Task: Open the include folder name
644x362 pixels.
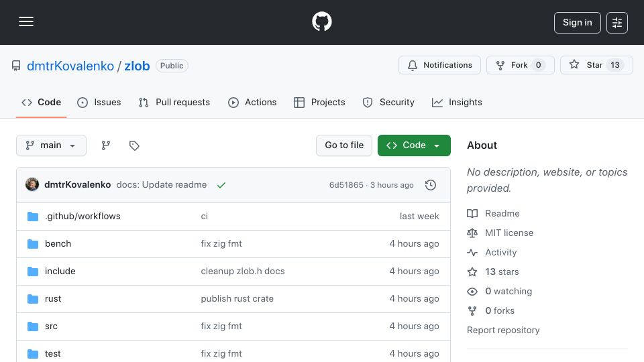Action: (x=60, y=271)
